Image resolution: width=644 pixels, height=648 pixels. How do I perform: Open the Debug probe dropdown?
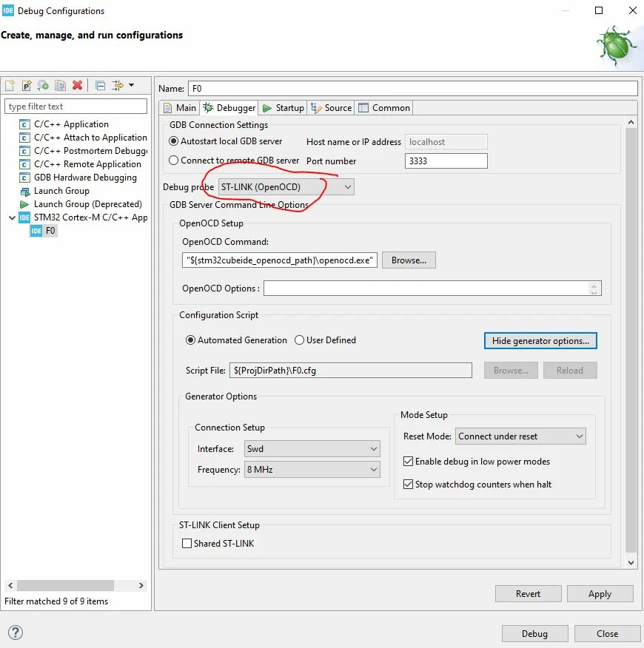pyautogui.click(x=286, y=187)
